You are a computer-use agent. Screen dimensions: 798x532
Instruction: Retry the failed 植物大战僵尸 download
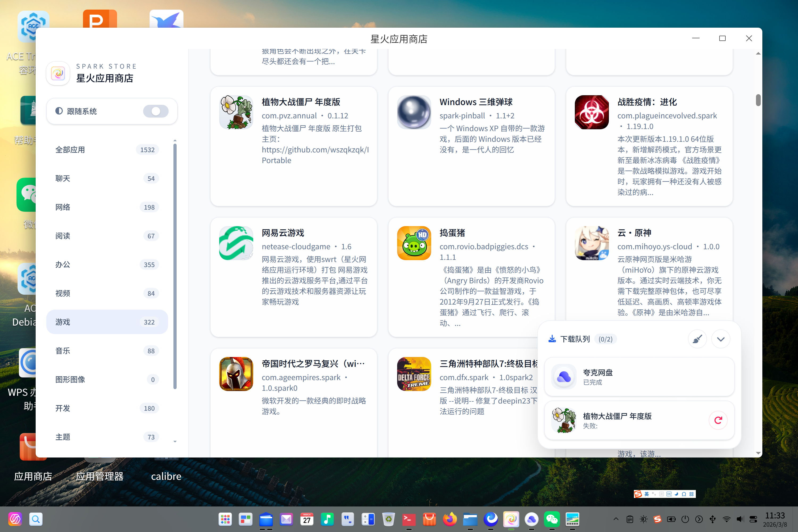click(718, 420)
